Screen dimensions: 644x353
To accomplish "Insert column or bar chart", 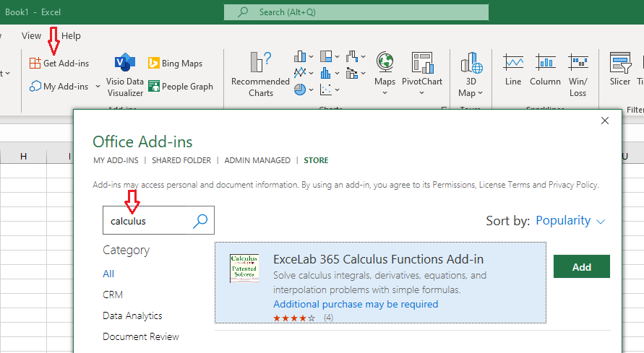I will [x=300, y=56].
